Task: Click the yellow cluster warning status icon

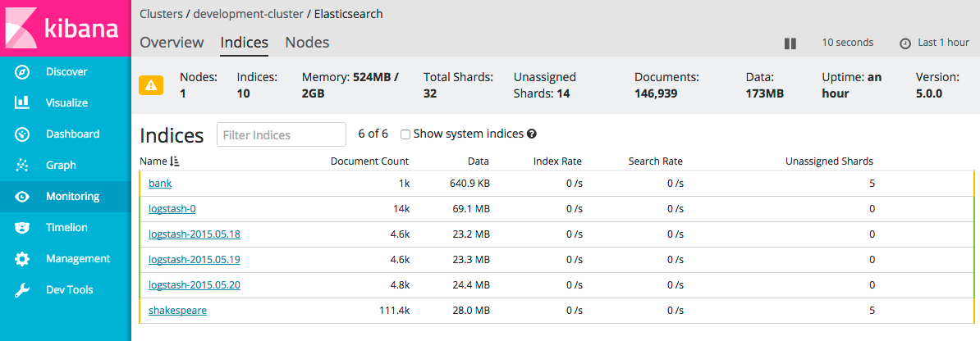Action: [151, 84]
